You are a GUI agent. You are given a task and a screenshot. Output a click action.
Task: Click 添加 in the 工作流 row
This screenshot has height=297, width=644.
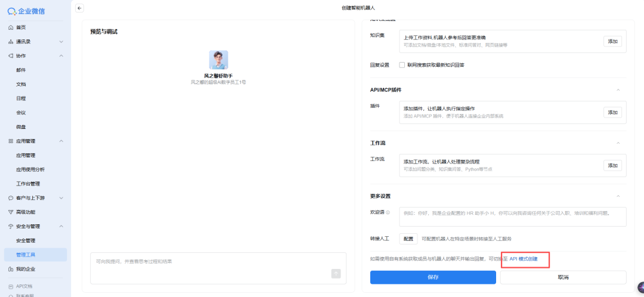612,165
